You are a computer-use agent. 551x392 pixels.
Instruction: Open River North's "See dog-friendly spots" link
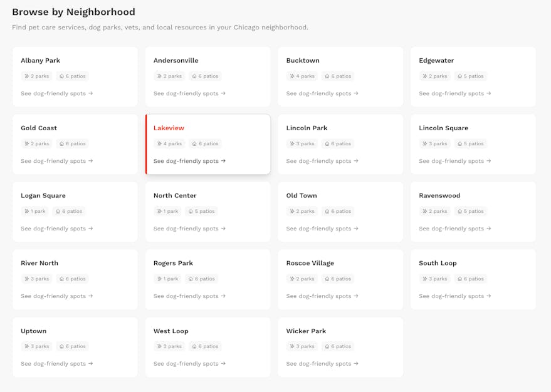pyautogui.click(x=56, y=296)
